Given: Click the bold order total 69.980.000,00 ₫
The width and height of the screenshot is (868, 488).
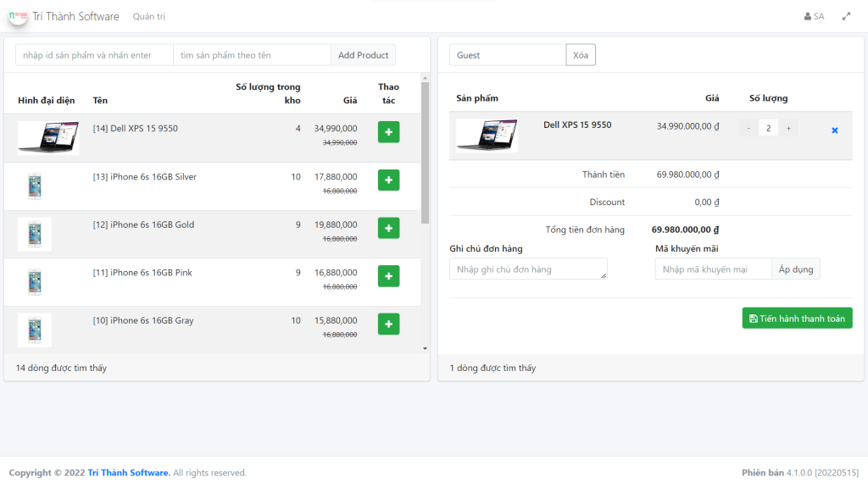Looking at the screenshot, I should (685, 230).
